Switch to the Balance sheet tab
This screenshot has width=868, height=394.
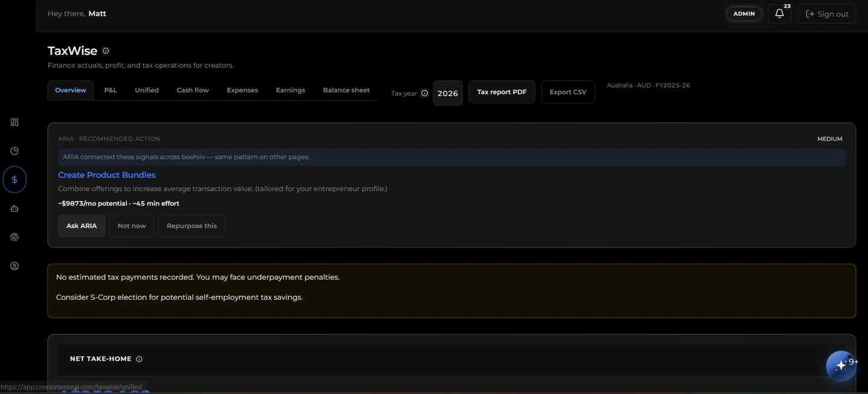click(x=347, y=91)
